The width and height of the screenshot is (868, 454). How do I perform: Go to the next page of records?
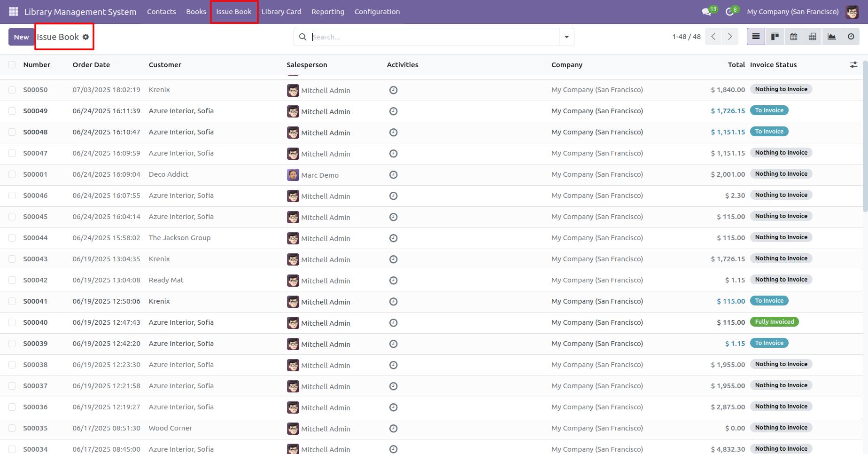[730, 37]
